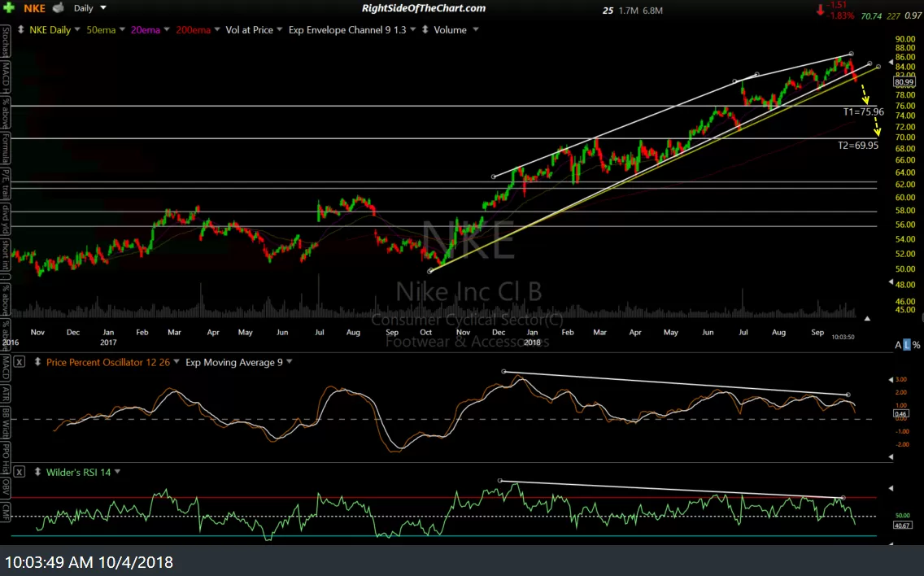Image resolution: width=924 pixels, height=576 pixels.
Task: Click the NKE ticker symbol
Action: click(35, 8)
